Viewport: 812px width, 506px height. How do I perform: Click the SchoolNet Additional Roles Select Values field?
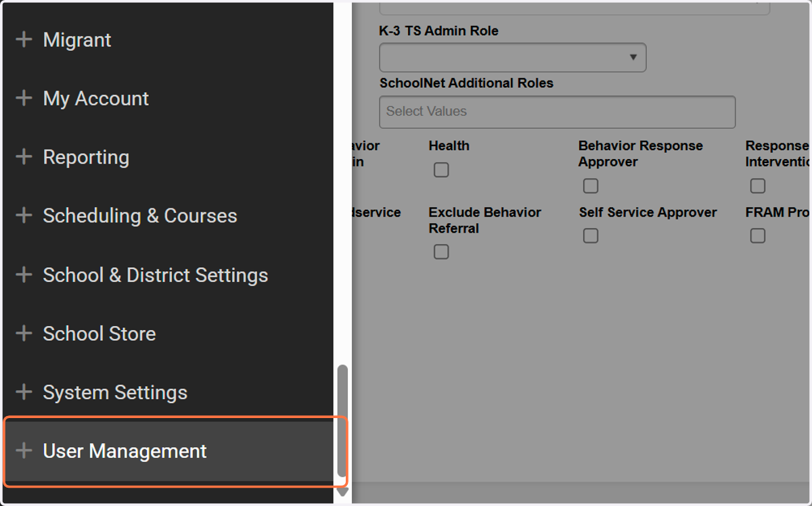(557, 112)
